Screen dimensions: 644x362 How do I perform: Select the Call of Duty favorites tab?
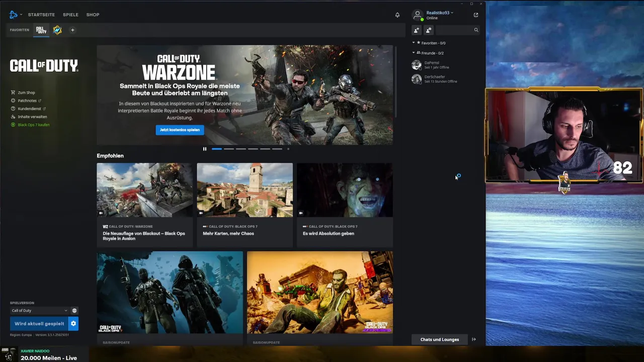(41, 30)
